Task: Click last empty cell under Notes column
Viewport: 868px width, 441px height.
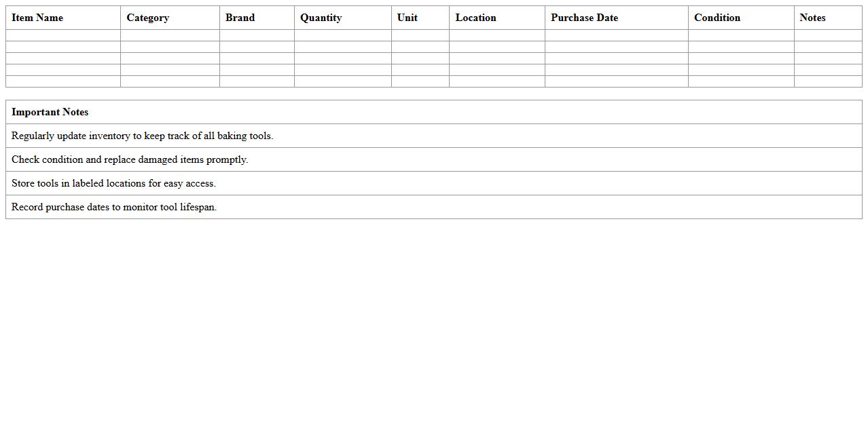Action: coord(827,81)
